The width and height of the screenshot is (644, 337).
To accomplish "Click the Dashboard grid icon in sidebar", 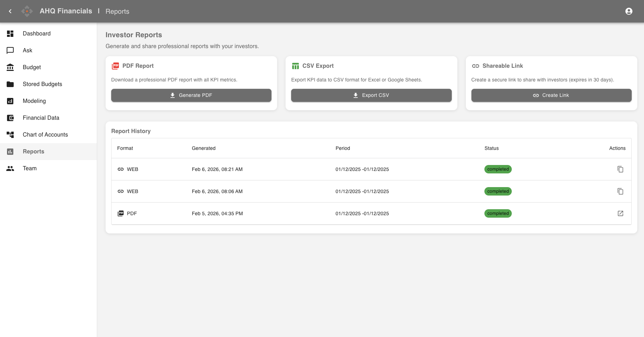I will pyautogui.click(x=10, y=34).
